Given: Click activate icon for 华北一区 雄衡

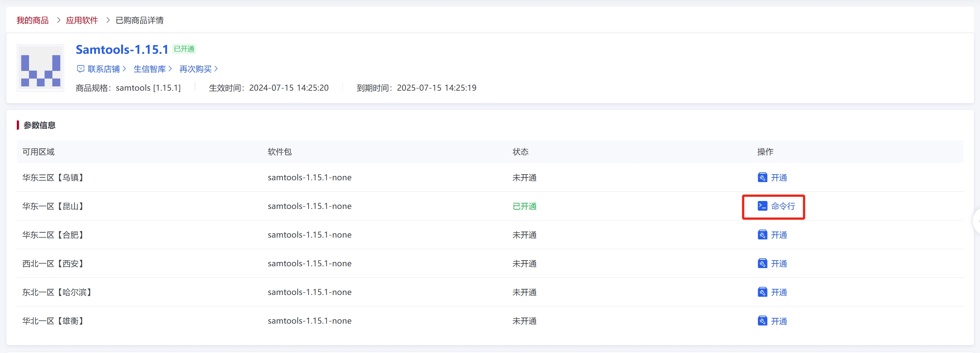Looking at the screenshot, I should click(x=762, y=321).
